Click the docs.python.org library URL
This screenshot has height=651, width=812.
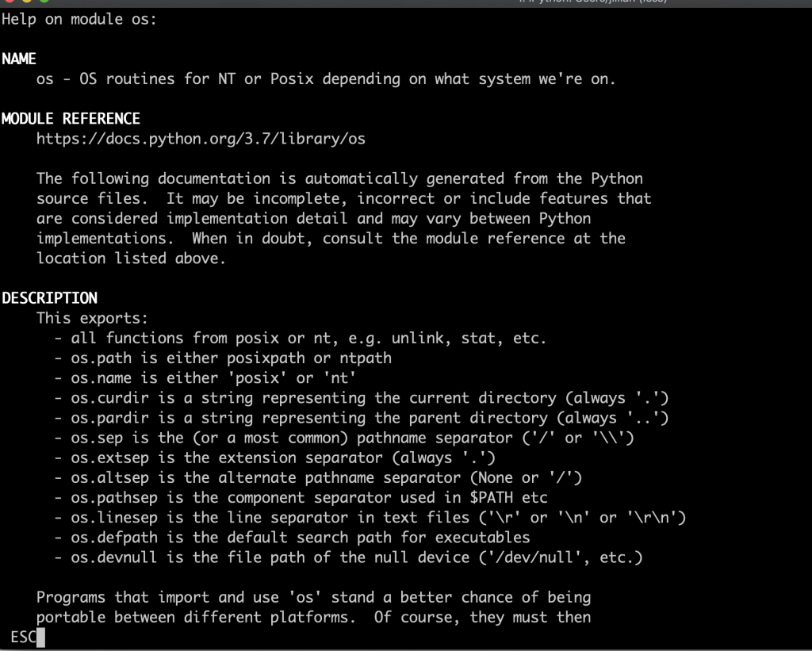201,139
